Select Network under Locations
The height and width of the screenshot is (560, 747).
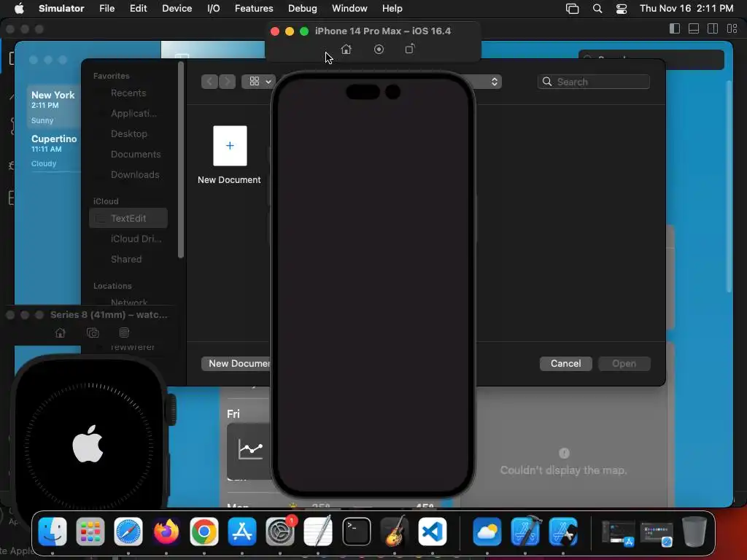tap(128, 302)
